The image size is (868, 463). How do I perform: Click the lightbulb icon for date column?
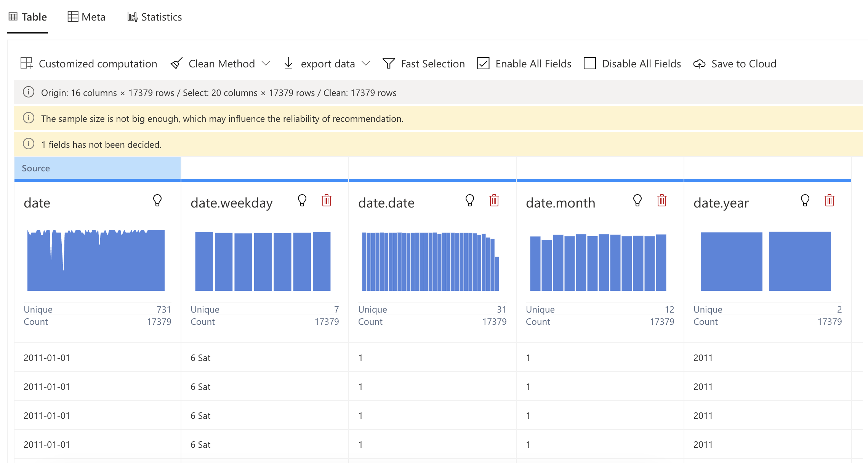pyautogui.click(x=157, y=200)
